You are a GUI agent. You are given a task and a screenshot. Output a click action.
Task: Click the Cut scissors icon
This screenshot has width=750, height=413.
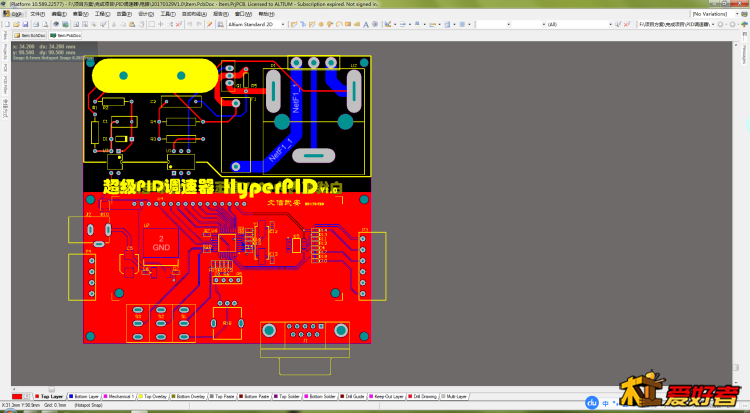pyautogui.click(x=113, y=24)
